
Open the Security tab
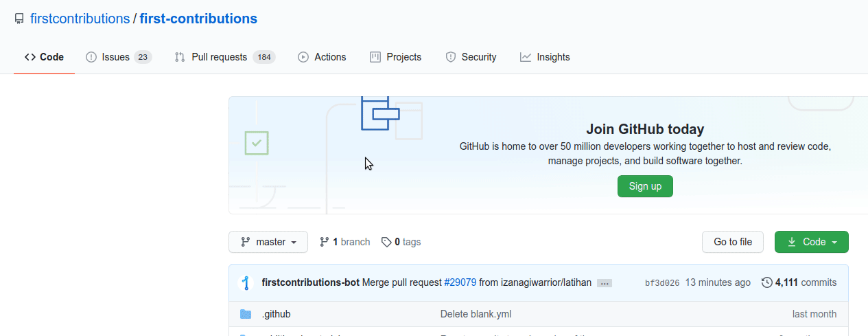coord(471,57)
